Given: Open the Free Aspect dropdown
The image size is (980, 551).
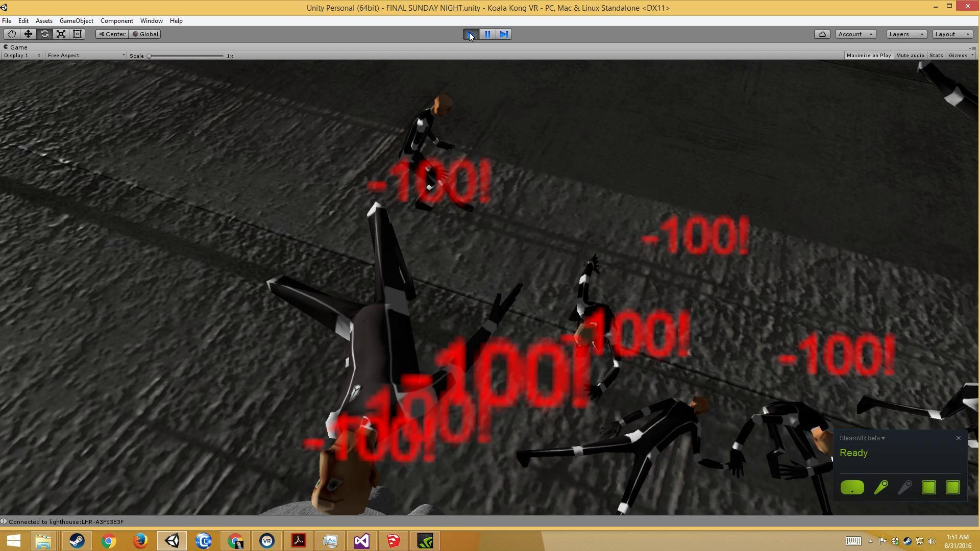Looking at the screenshot, I should click(x=86, y=56).
